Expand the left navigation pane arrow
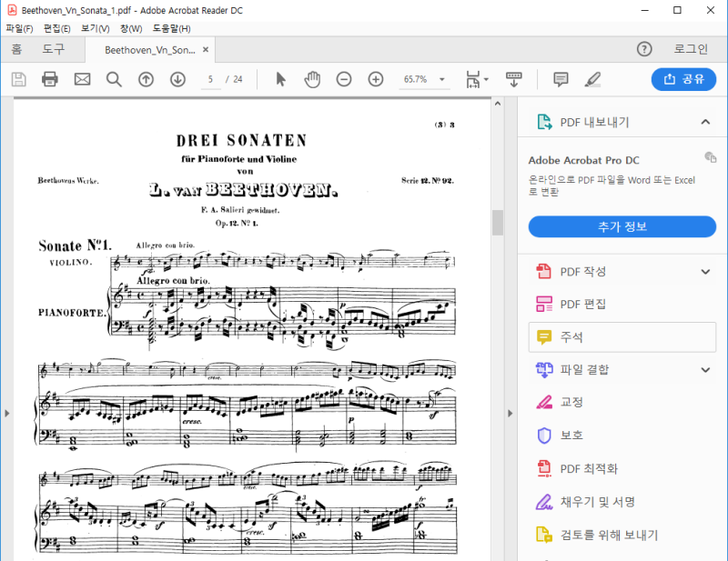Image resolution: width=728 pixels, height=561 pixels. click(x=6, y=413)
